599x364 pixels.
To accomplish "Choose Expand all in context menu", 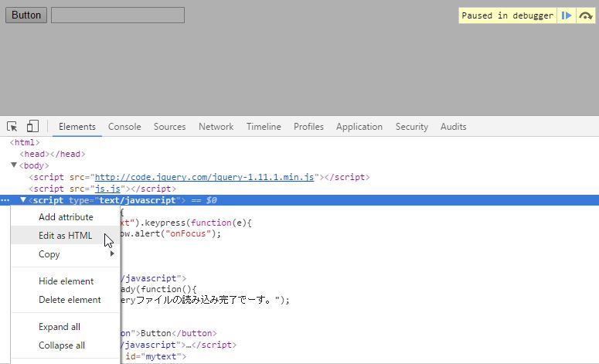I will (66, 327).
